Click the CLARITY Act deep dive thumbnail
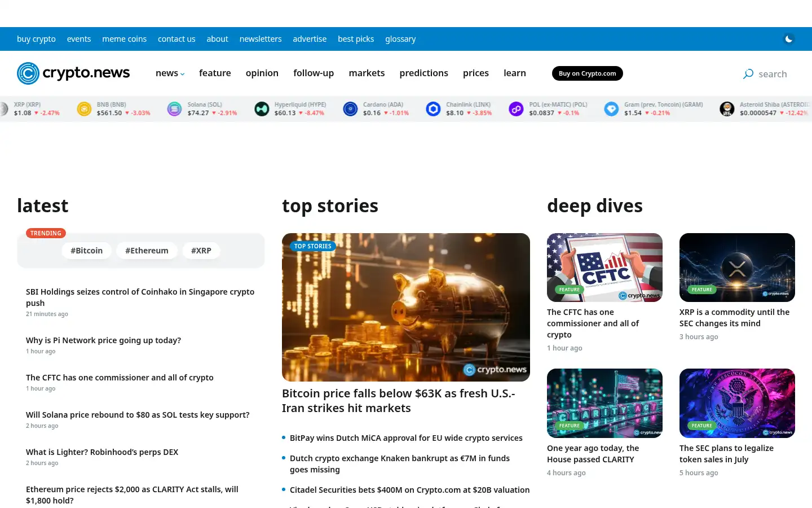Viewport: 812px width, 508px height. (604, 403)
